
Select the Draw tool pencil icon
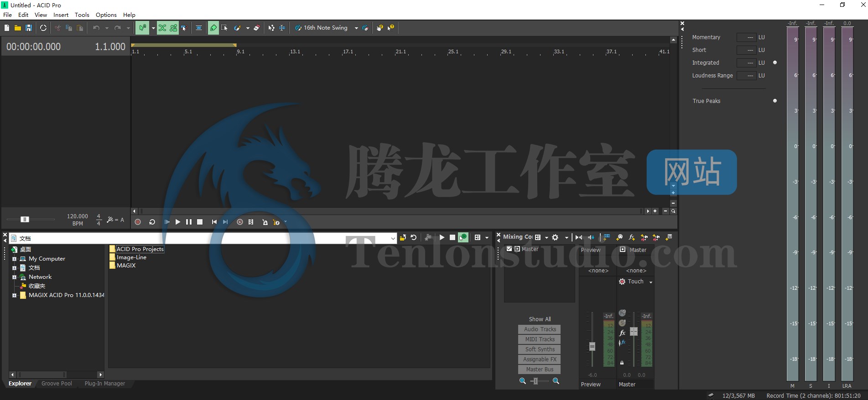click(213, 28)
